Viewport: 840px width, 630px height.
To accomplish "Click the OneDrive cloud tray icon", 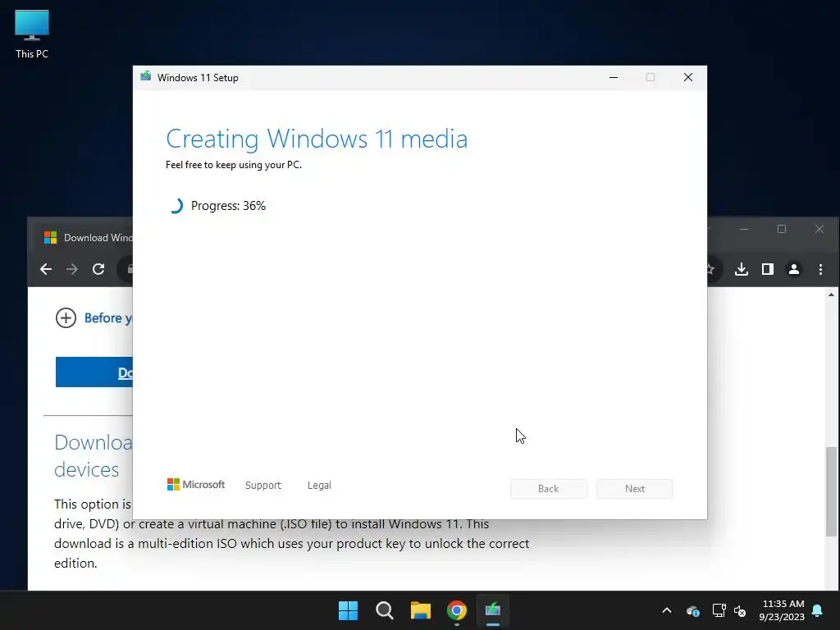I will 692,610.
